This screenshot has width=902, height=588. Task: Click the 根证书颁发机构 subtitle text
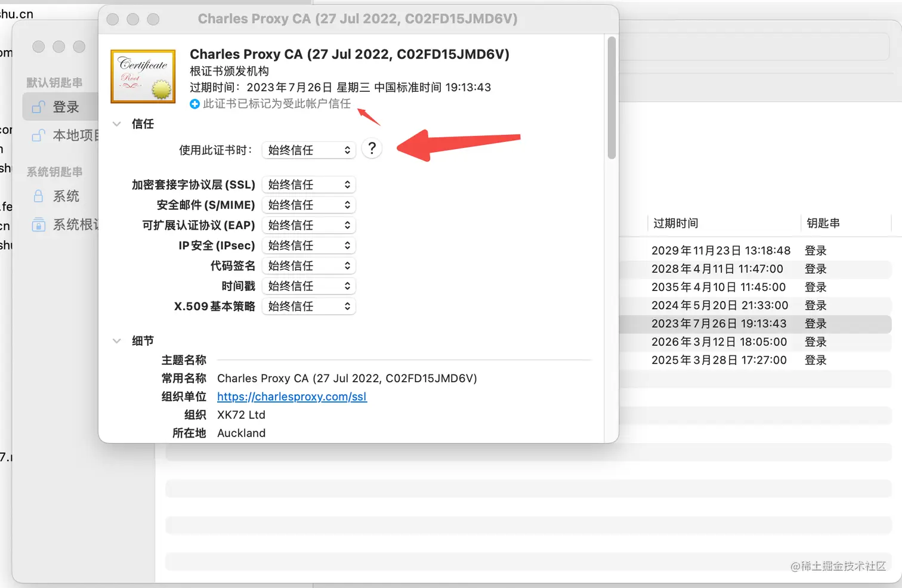click(229, 71)
